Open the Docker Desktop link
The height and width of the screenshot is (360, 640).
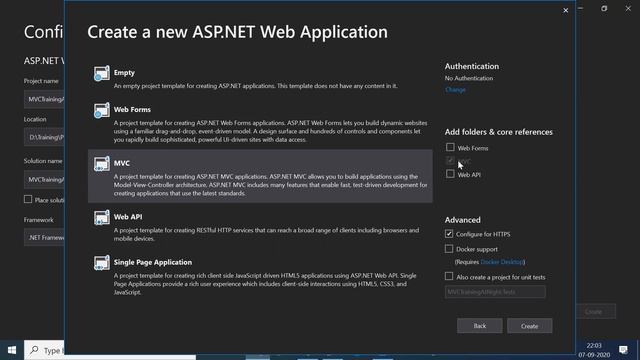point(502,262)
